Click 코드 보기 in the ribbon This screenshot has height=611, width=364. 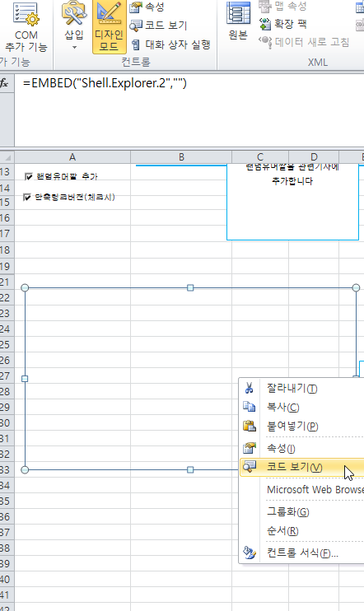pyautogui.click(x=159, y=26)
